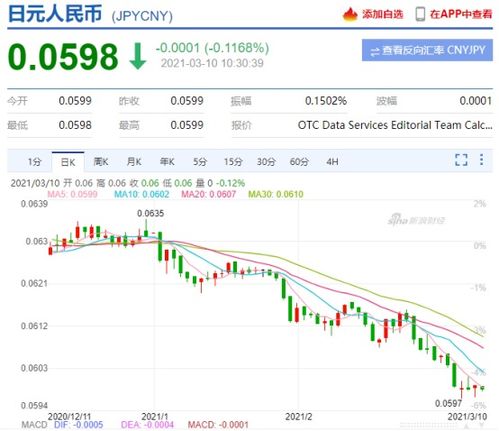This screenshot has width=499, height=431.
Task: Click the flame icon to add to watchlist
Action: tap(350, 14)
